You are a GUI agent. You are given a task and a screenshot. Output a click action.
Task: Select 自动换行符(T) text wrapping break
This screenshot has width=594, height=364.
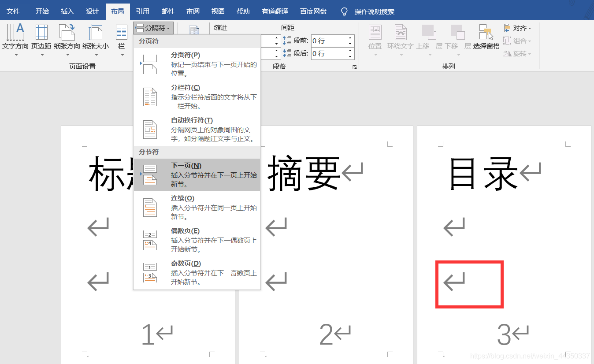tap(197, 130)
